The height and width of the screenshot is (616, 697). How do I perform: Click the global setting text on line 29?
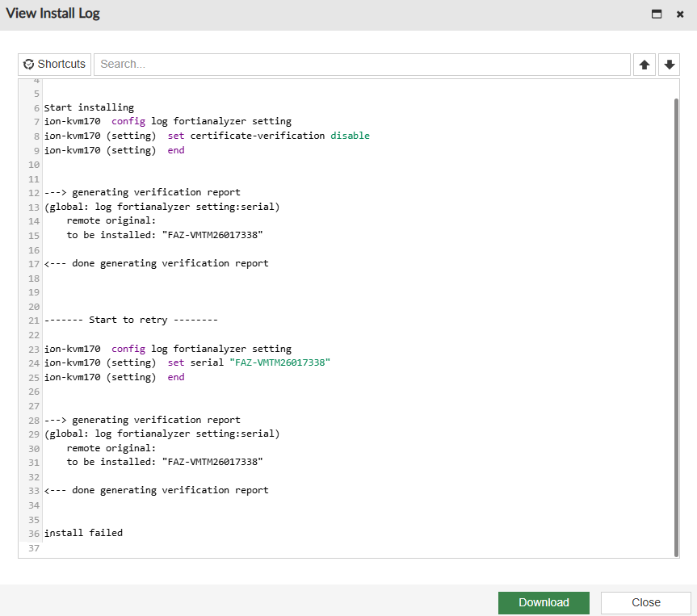point(162,434)
